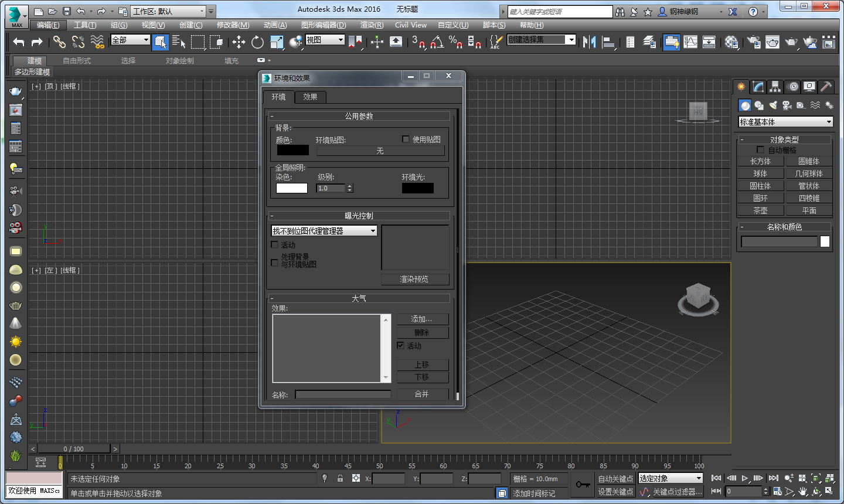Image resolution: width=844 pixels, height=504 pixels.
Task: Toggle the 3D Snaps button
Action: point(418,42)
